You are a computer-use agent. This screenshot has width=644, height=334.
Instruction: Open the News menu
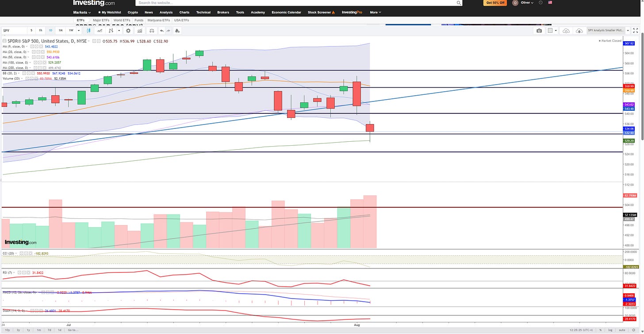pyautogui.click(x=149, y=12)
